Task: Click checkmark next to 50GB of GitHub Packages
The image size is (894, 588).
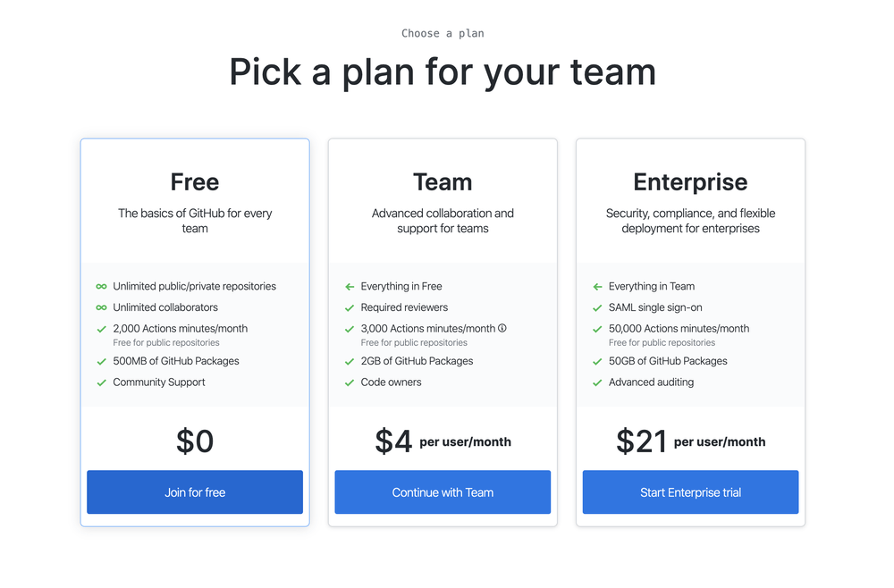Action: click(x=597, y=361)
